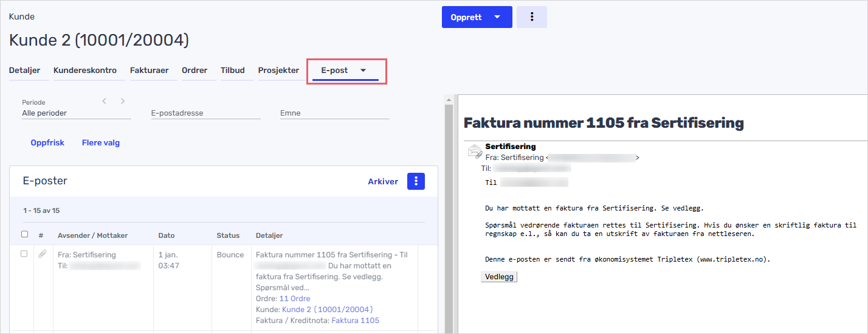The image size is (868, 334).
Task: Focus the Emne filter field
Action: [335, 113]
